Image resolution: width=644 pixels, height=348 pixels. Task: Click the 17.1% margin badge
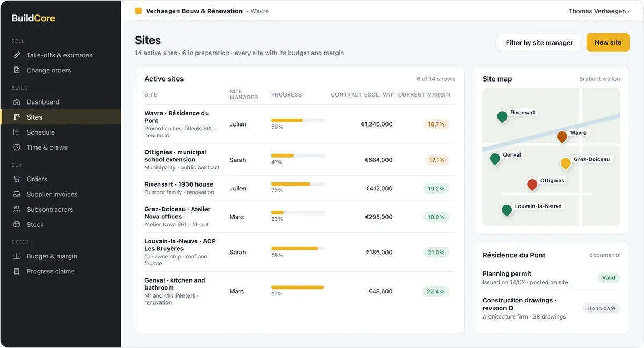tap(436, 160)
